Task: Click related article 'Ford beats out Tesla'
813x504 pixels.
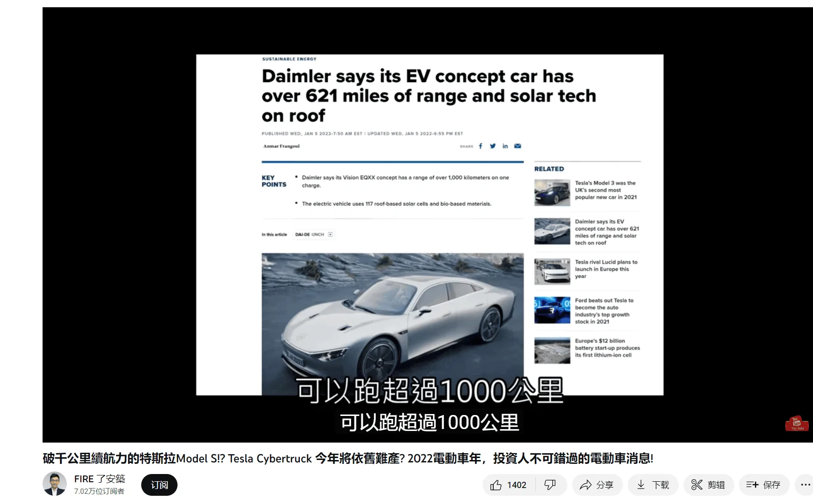Action: click(604, 311)
